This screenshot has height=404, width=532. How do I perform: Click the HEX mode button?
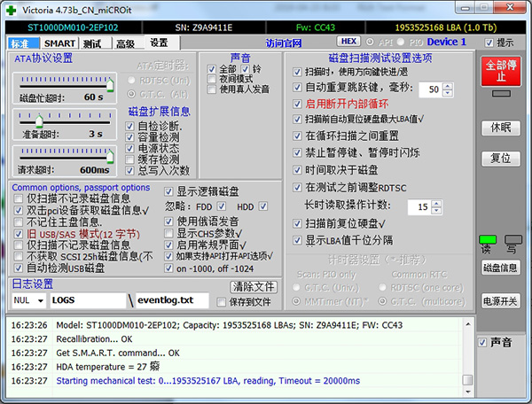coord(350,42)
